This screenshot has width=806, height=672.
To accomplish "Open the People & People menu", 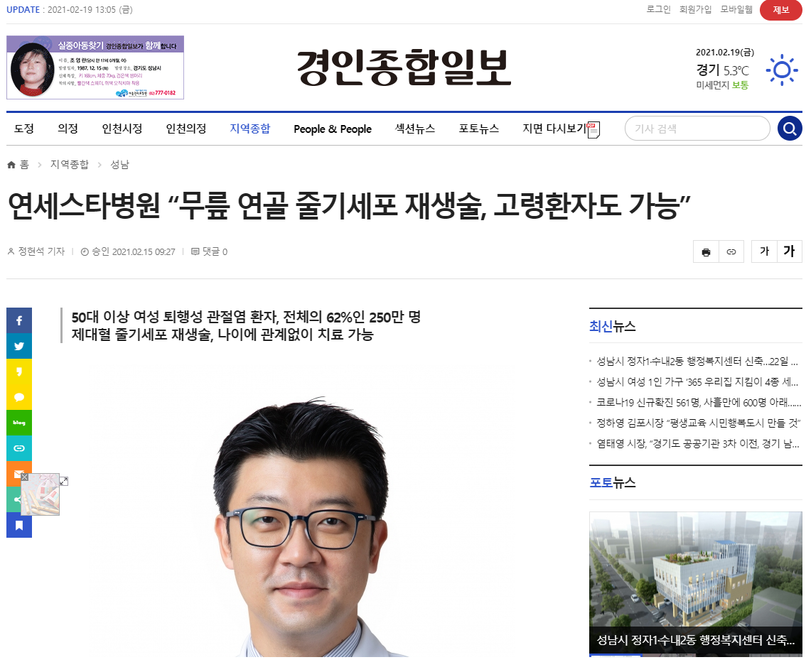I will (x=333, y=129).
